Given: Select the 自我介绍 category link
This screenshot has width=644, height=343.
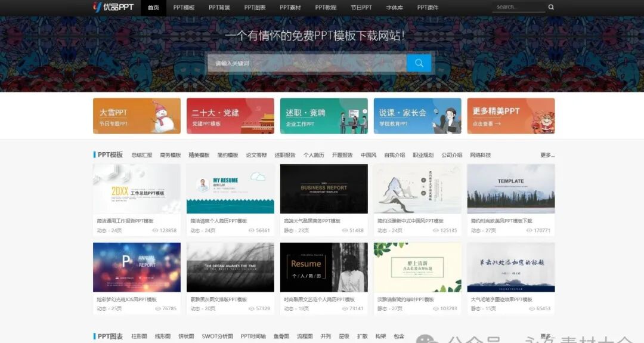Looking at the screenshot, I should pos(394,155).
